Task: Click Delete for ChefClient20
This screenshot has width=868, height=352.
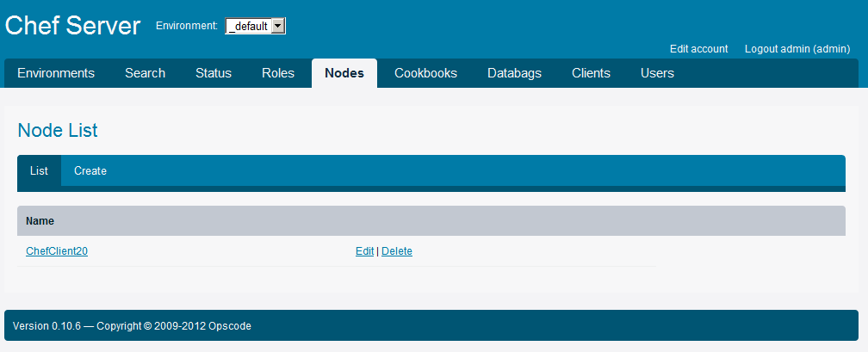Action: point(397,251)
